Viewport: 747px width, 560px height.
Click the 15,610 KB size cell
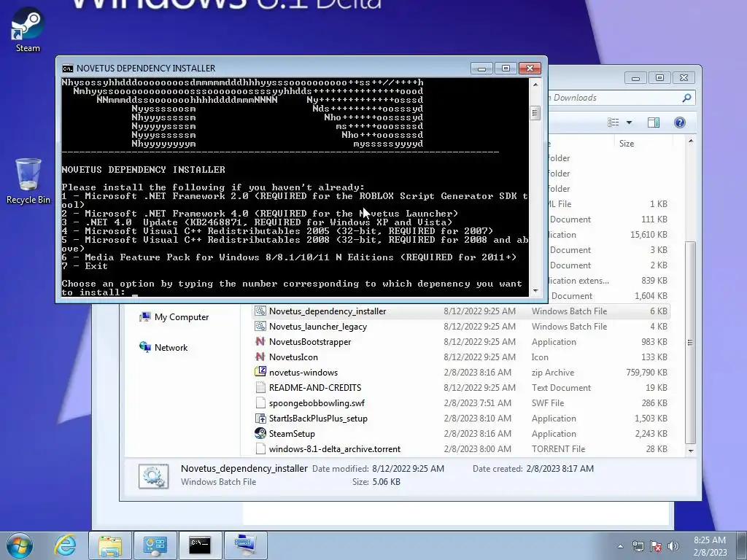coord(649,235)
